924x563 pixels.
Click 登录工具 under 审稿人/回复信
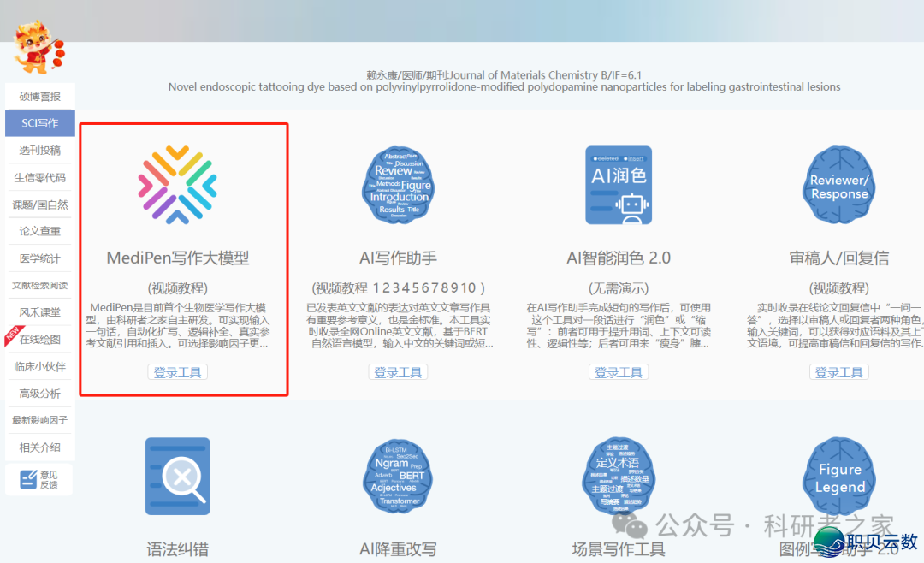(839, 372)
